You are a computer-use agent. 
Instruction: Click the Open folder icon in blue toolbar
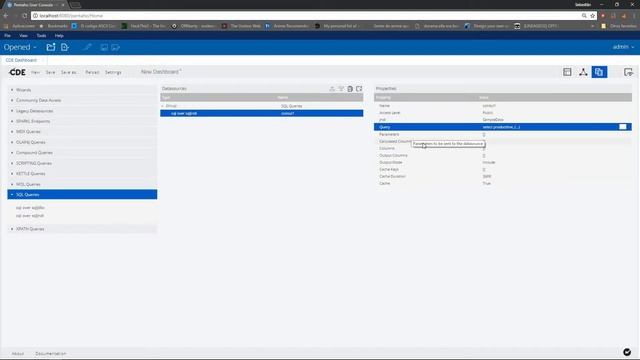51,47
